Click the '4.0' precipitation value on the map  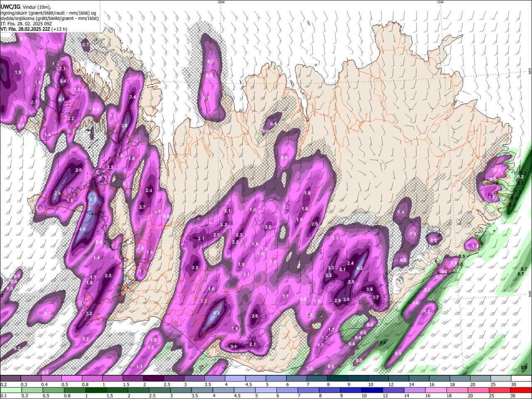[x=82, y=229]
